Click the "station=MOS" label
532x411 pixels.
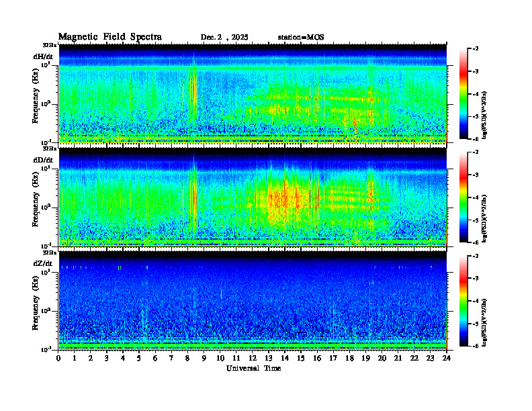[x=301, y=38]
